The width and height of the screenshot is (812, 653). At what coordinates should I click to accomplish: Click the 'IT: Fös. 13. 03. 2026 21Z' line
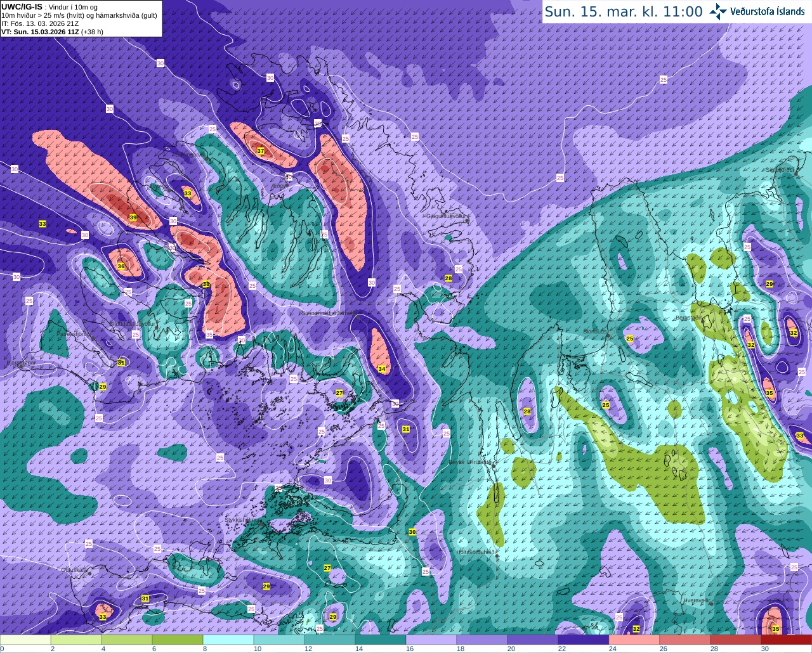click(40, 23)
